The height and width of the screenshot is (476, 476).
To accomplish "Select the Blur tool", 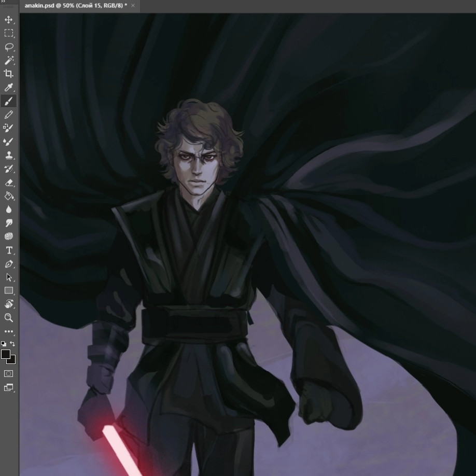I will click(8, 209).
